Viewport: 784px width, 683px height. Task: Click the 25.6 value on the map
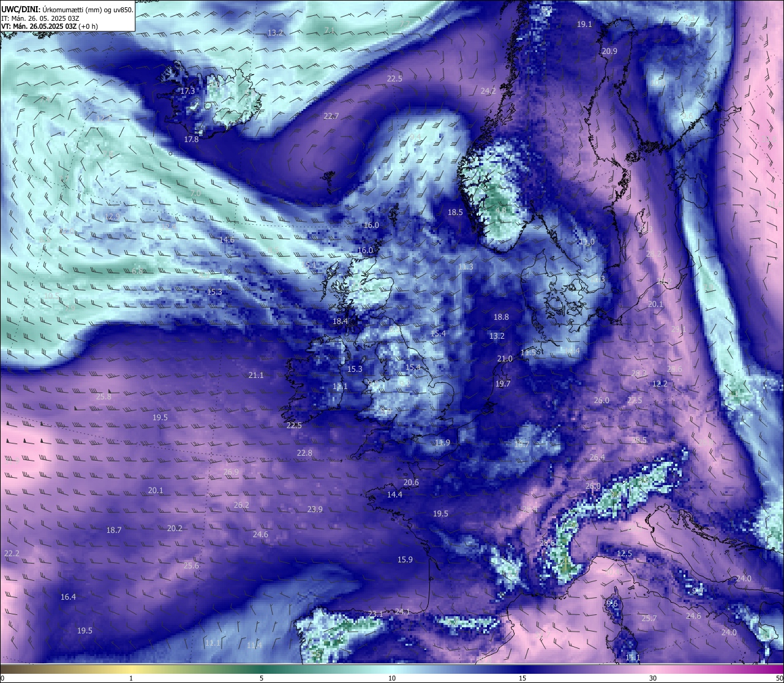[x=192, y=566]
